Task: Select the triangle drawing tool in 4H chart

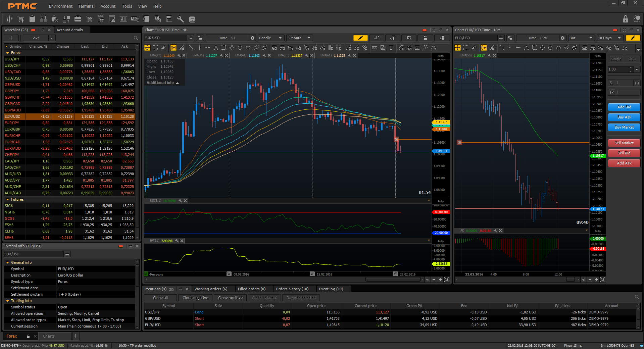Action: coord(216,48)
